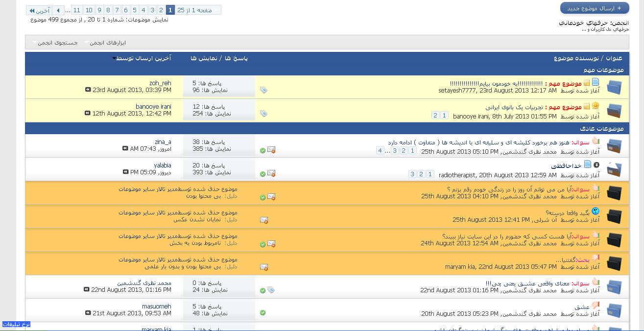Open the first deleted thread about رقم بزنم
Image resolution: width=644 pixels, height=331 pixels.
[509, 189]
